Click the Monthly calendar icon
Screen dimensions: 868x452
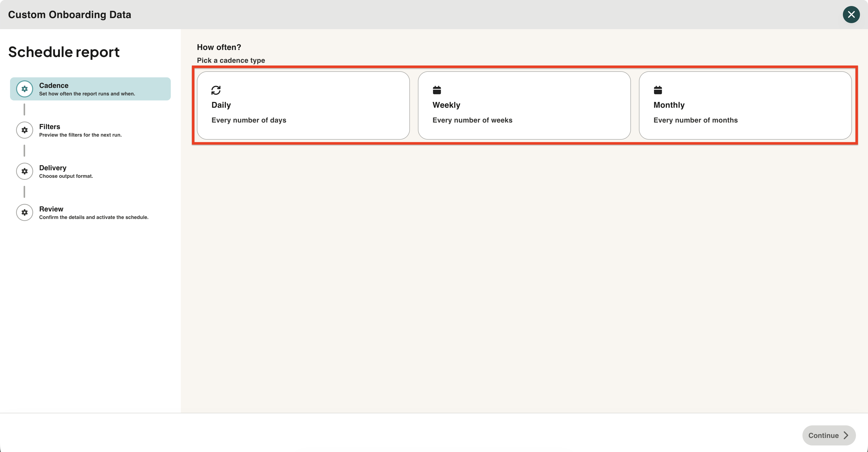click(658, 90)
